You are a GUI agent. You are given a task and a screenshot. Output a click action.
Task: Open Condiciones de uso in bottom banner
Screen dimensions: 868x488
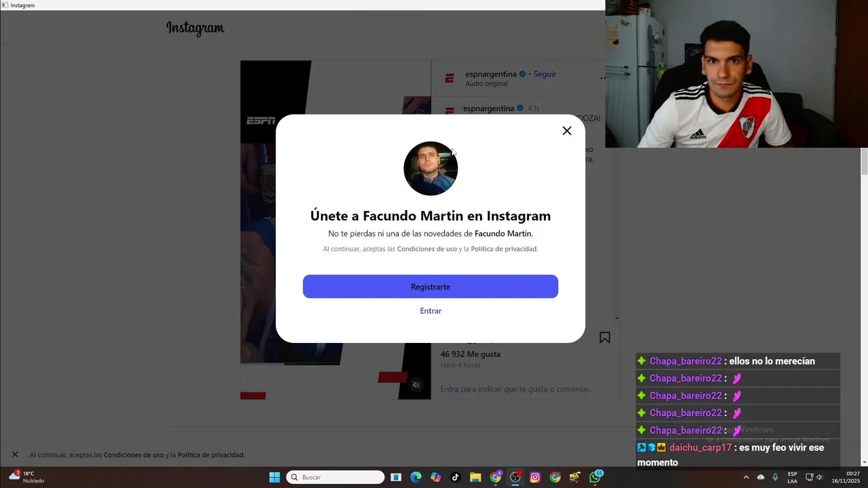pyautogui.click(x=134, y=455)
